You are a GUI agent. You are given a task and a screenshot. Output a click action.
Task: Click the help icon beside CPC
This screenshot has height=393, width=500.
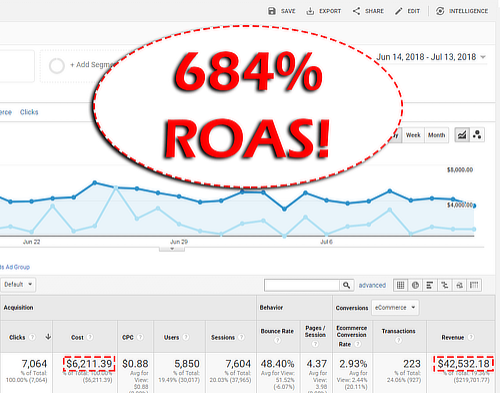click(x=140, y=337)
